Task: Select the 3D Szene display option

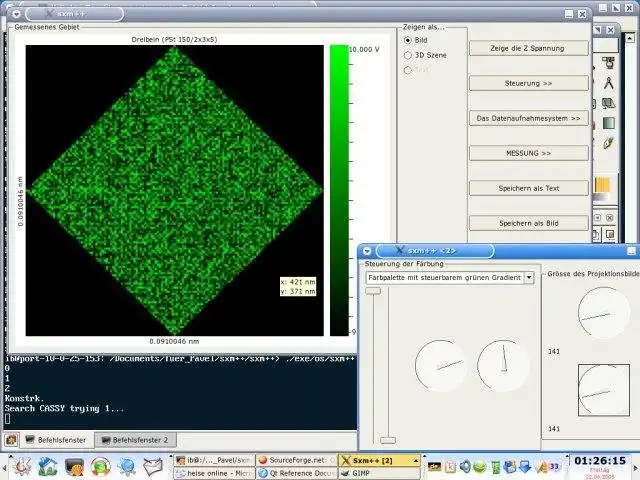Action: [x=407, y=55]
